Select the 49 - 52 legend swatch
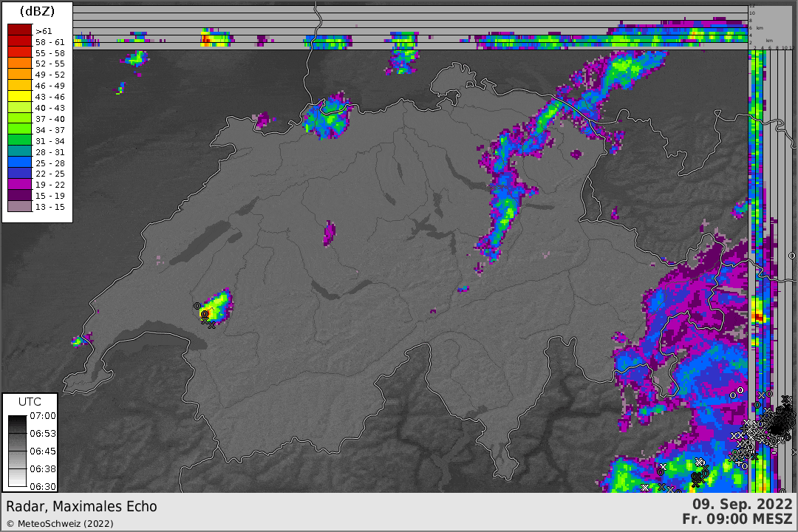Image resolution: width=798 pixels, height=532 pixels. point(19,75)
